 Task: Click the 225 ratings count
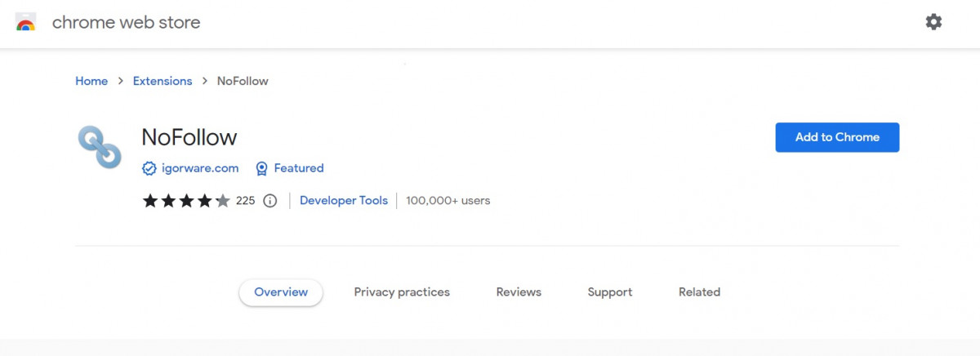coord(245,201)
